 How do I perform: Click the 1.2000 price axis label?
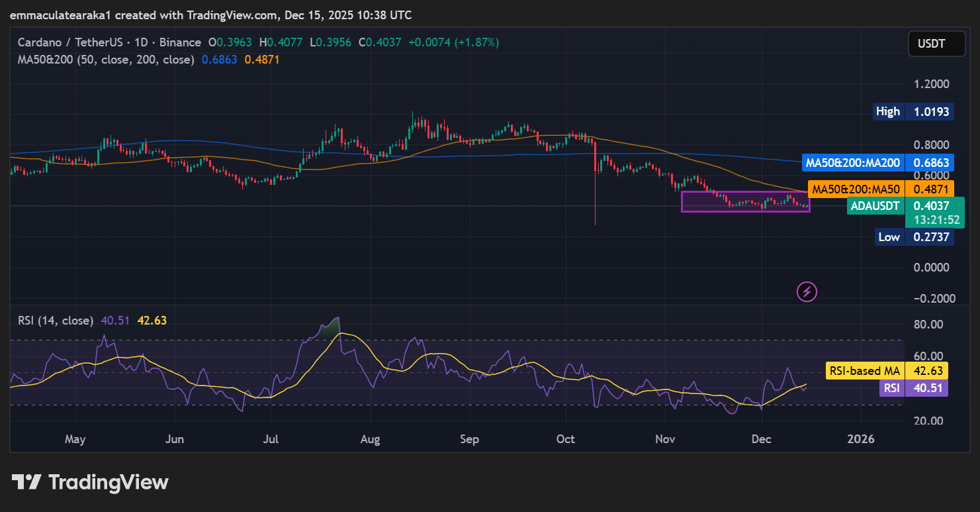(x=930, y=84)
